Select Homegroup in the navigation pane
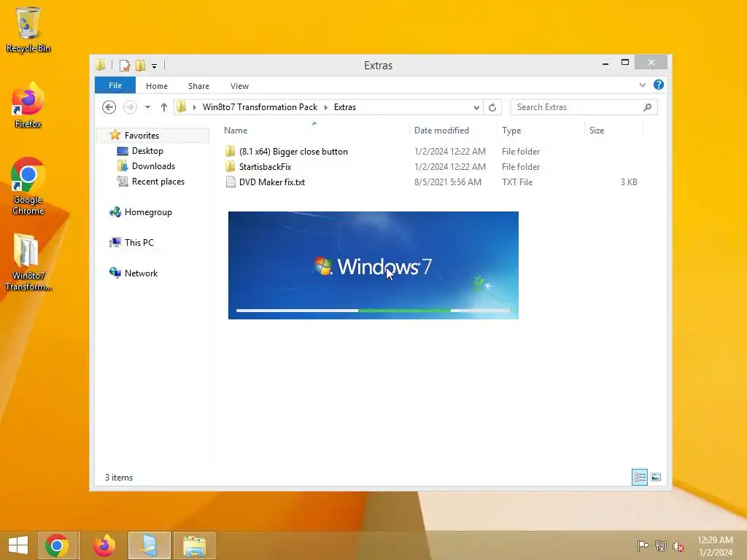Image resolution: width=747 pixels, height=560 pixels. pos(148,212)
